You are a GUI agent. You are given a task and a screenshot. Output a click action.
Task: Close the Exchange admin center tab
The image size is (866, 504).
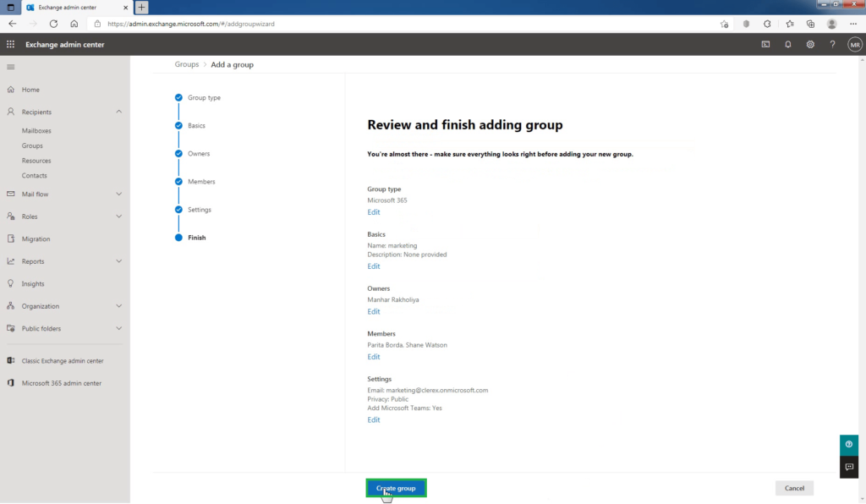[125, 8]
